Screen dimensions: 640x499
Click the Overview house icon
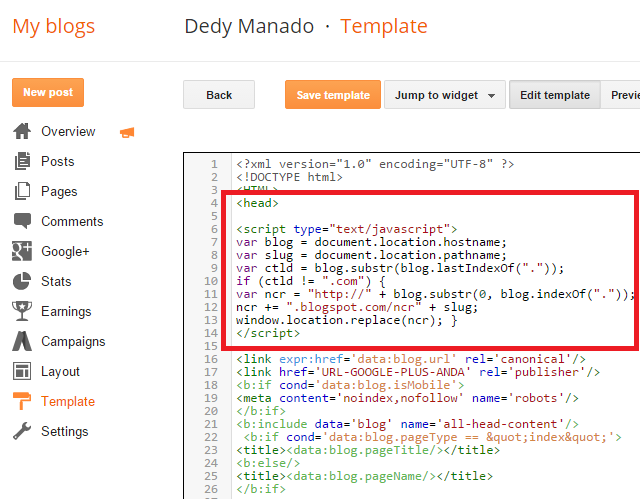click(22, 131)
